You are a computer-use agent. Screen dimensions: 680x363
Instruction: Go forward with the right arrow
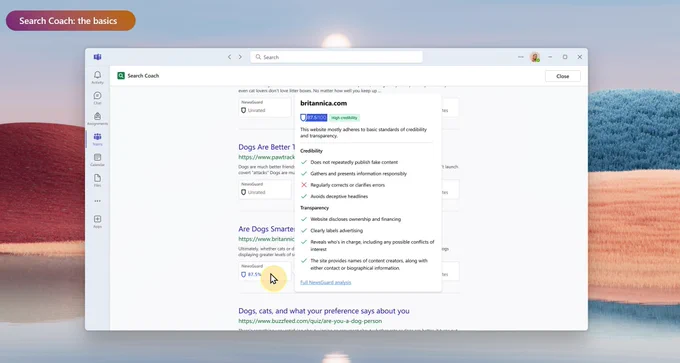[x=240, y=57]
